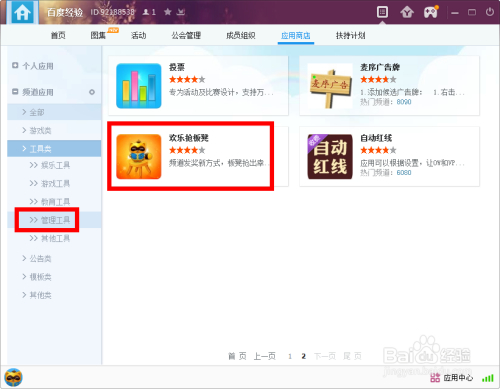This screenshot has height=389, width=500.
Task: Select the 管理工具 subcategory
Action: click(x=54, y=220)
